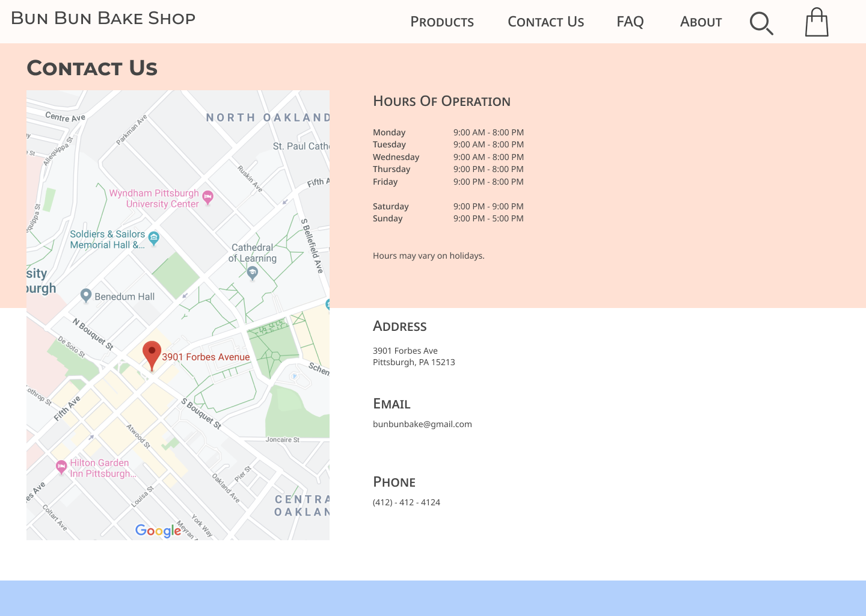Click the Google logo on the map

(158, 531)
